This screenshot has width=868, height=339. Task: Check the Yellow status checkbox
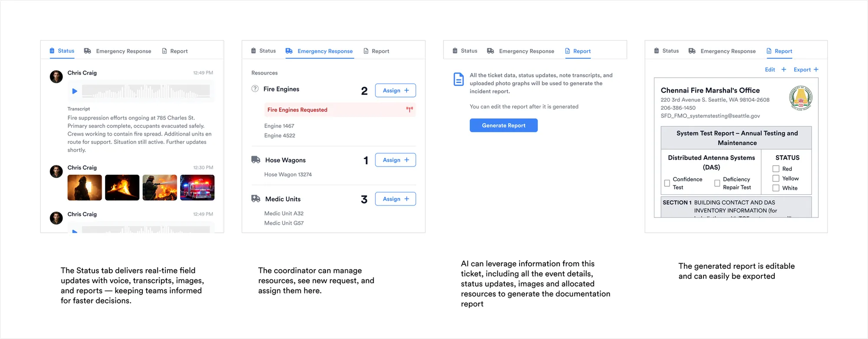point(776,178)
